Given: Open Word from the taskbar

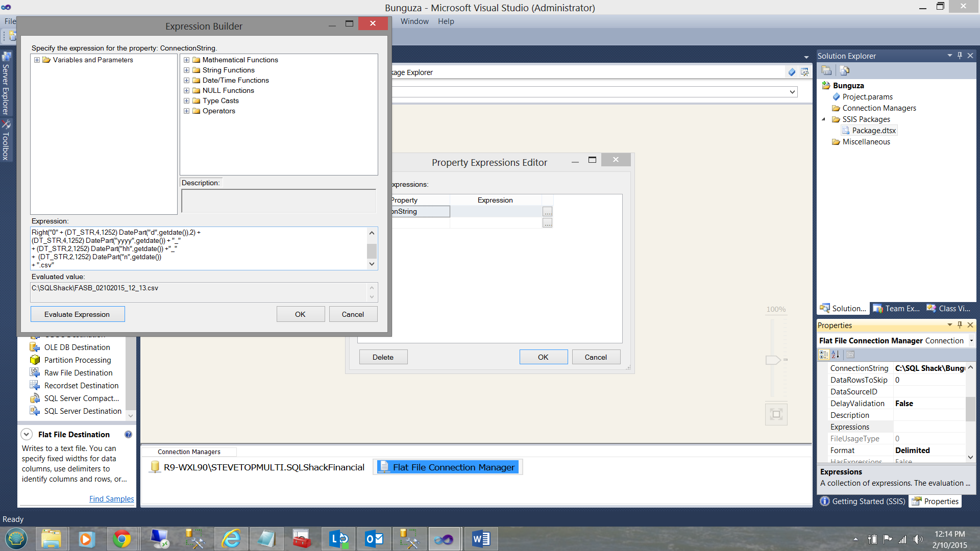Looking at the screenshot, I should click(x=480, y=539).
